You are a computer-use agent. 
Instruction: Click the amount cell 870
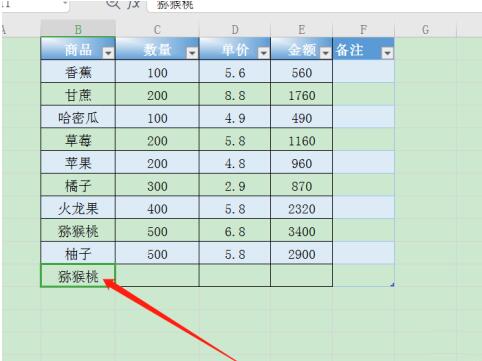click(302, 186)
